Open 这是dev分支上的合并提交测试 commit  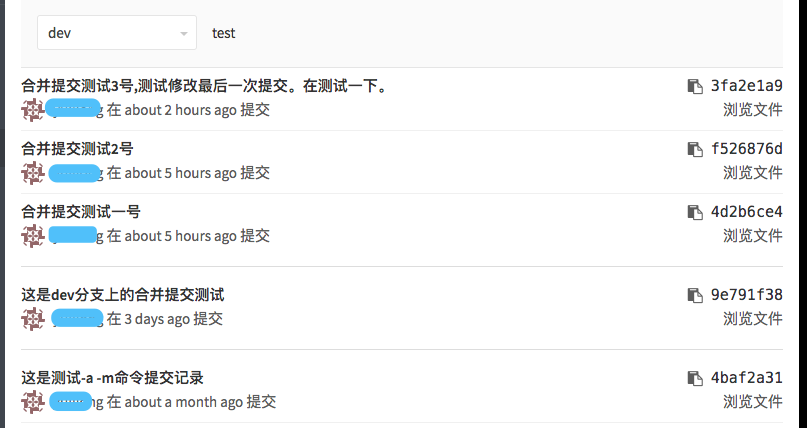(123, 295)
